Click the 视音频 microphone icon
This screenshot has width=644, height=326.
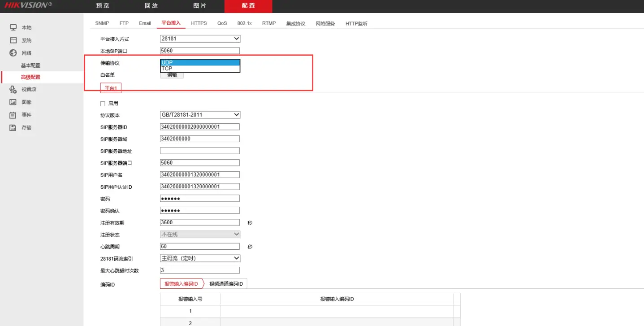point(13,89)
